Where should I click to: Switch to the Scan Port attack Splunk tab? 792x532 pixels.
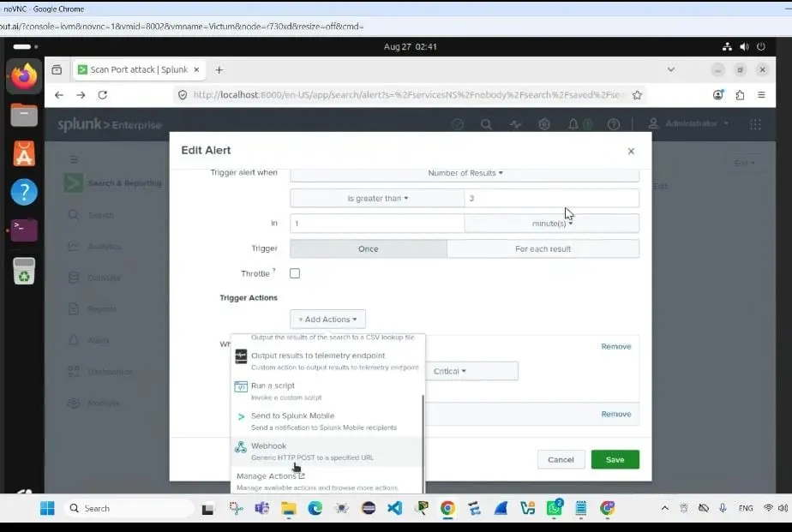(x=140, y=69)
